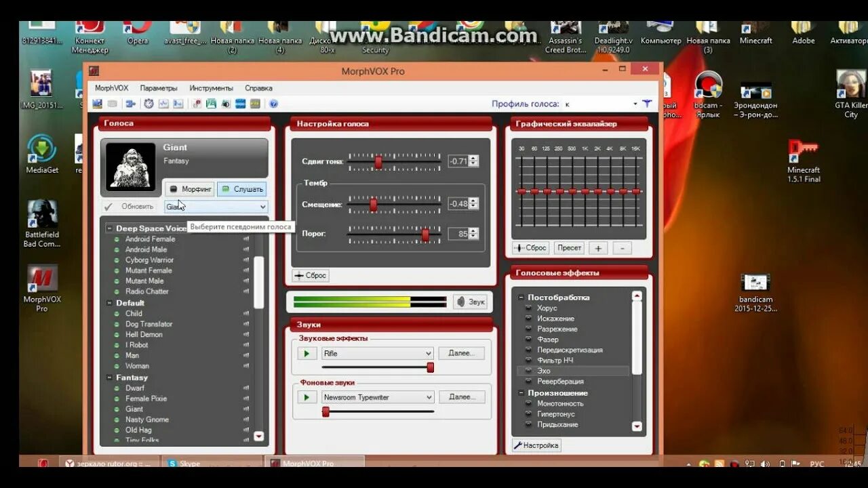Click Сброс under voice settings
Screen dimensions: 868x488
pos(311,275)
